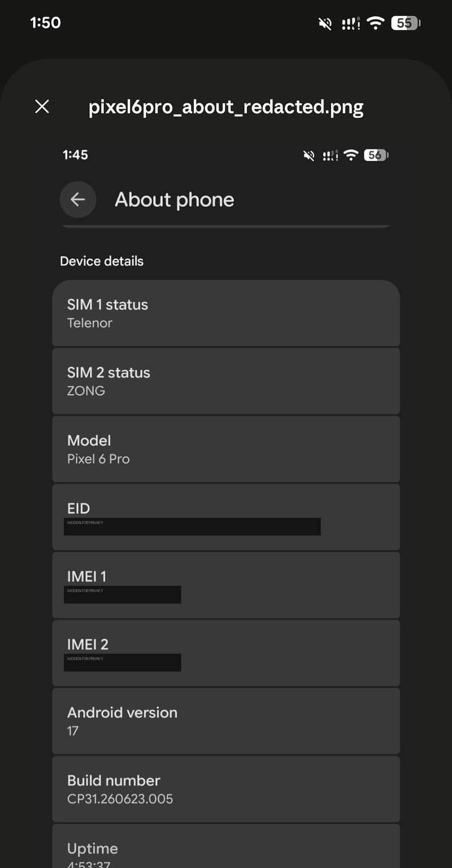This screenshot has width=452, height=868.
Task: Tap the inner screenshot Wi-Fi icon
Action: pyautogui.click(x=351, y=155)
